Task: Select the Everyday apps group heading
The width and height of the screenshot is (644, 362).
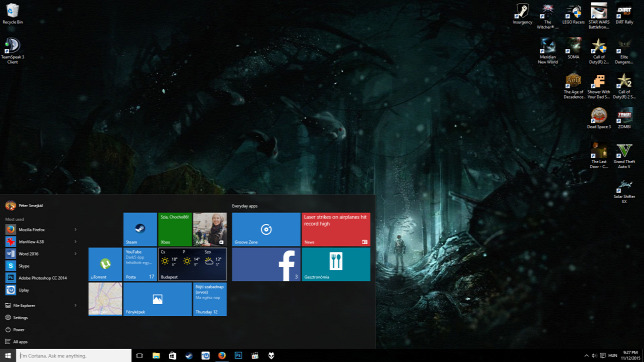Action: tap(245, 206)
